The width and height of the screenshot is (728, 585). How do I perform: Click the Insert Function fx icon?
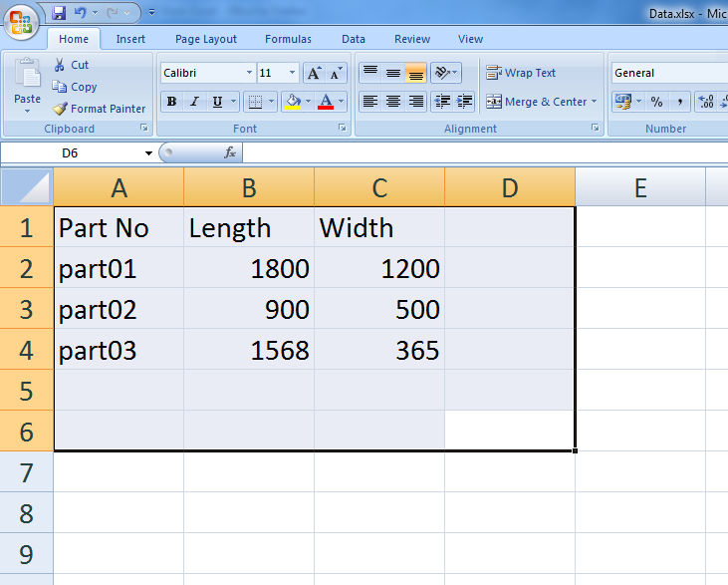tap(230, 152)
